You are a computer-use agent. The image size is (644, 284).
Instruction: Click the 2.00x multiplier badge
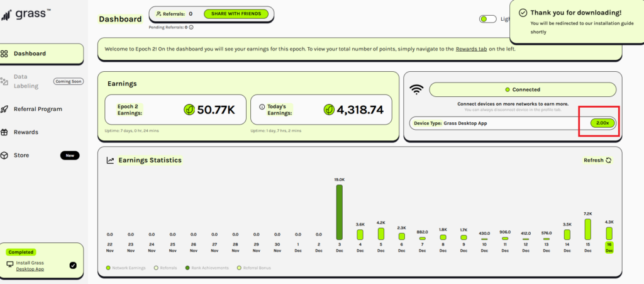point(602,123)
